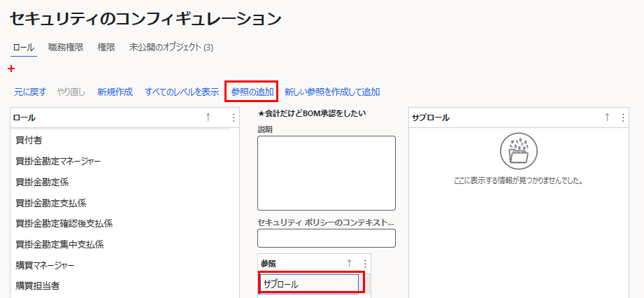644x298 pixels.
Task: Click the 参照の追加 button
Action: tap(252, 92)
